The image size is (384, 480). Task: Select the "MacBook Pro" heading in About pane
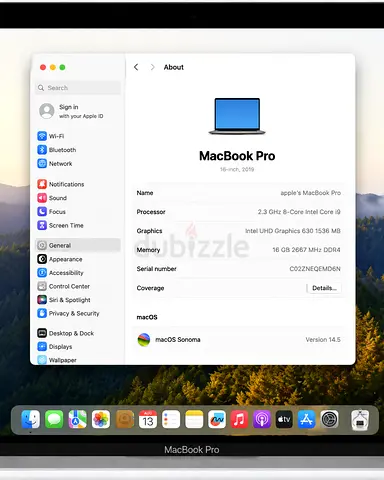[x=237, y=156]
